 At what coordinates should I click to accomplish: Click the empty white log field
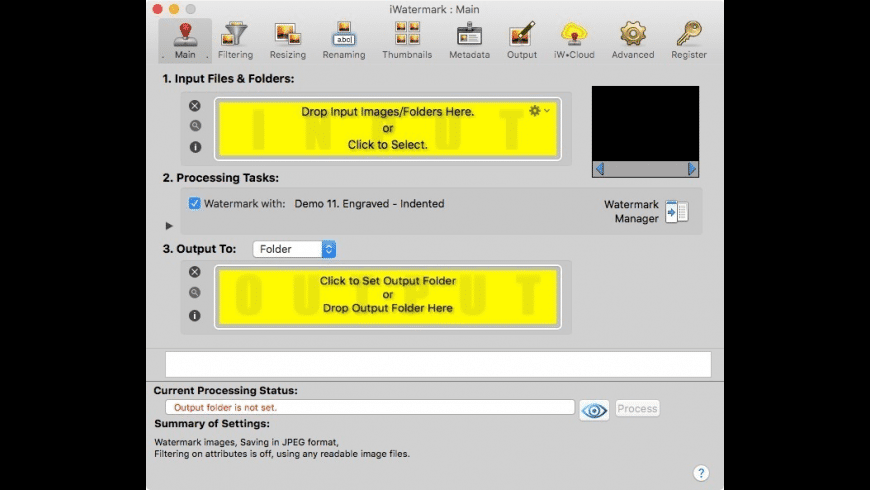pyautogui.click(x=438, y=364)
